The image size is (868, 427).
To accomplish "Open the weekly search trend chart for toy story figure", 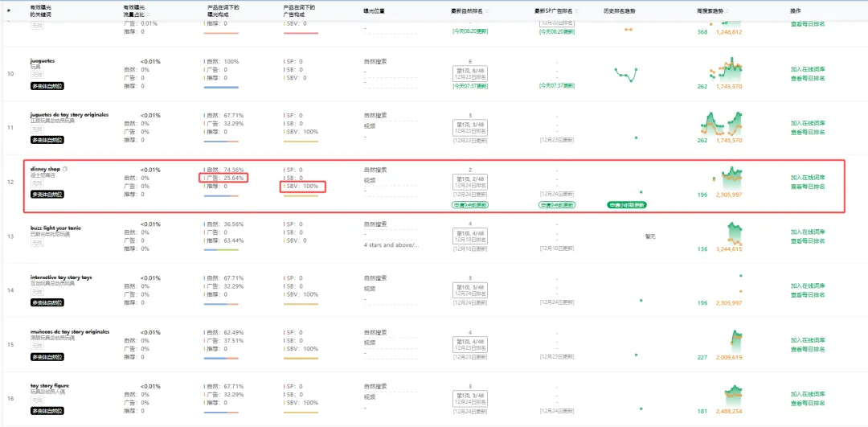I will coord(734,396).
